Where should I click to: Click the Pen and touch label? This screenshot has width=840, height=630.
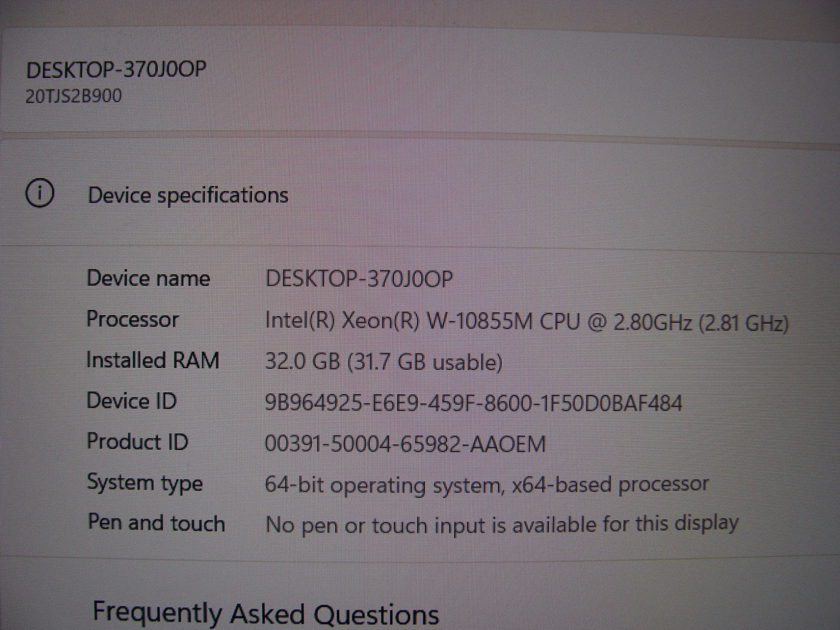[x=156, y=523]
